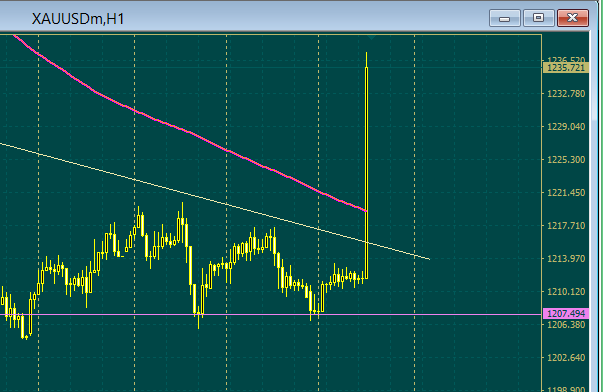Image resolution: width=603 pixels, height=392 pixels.
Task: Click the XAUUSDm,H1 window title text
Action: pyautogui.click(x=78, y=19)
